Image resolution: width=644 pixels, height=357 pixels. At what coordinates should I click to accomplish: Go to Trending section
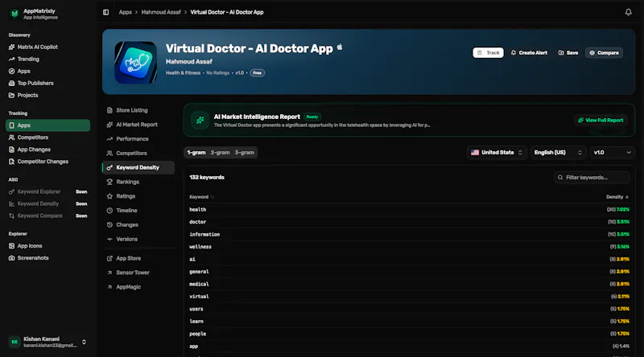(28, 59)
